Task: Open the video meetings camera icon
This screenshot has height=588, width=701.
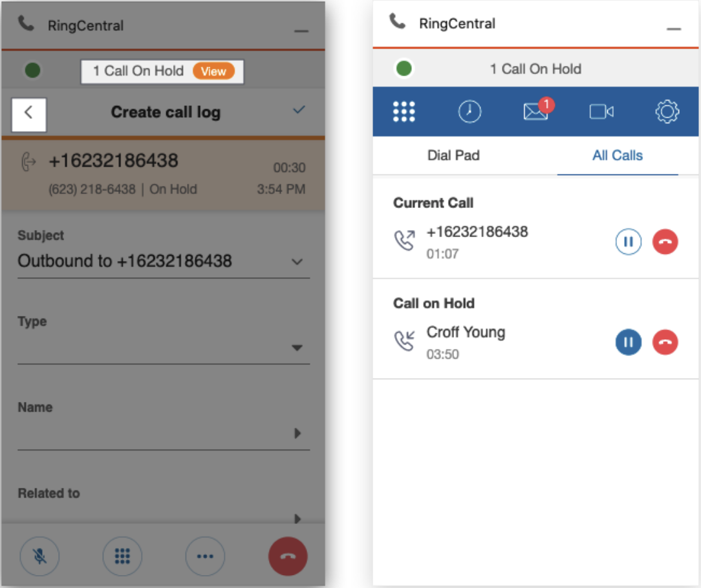Action: click(601, 111)
